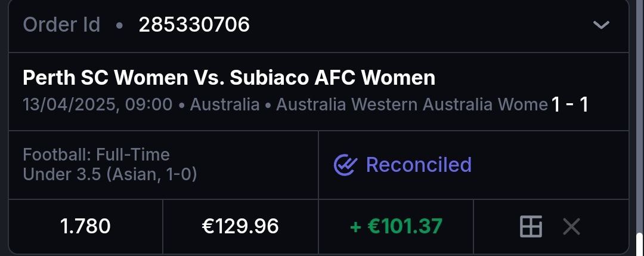Click the Subiaco AFC Women team name

[333, 78]
